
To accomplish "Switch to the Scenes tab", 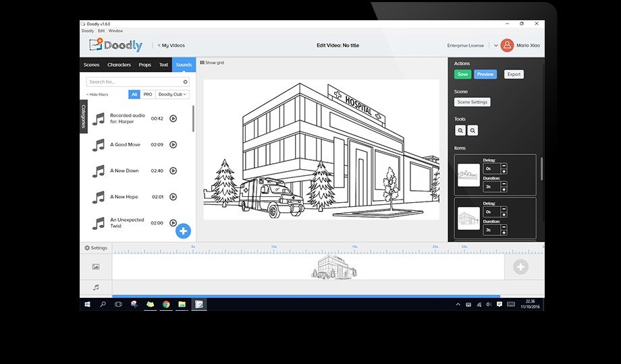I will pyautogui.click(x=92, y=65).
